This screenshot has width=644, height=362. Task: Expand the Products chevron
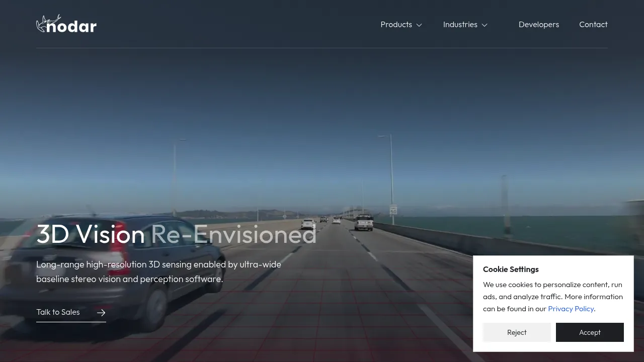click(419, 25)
